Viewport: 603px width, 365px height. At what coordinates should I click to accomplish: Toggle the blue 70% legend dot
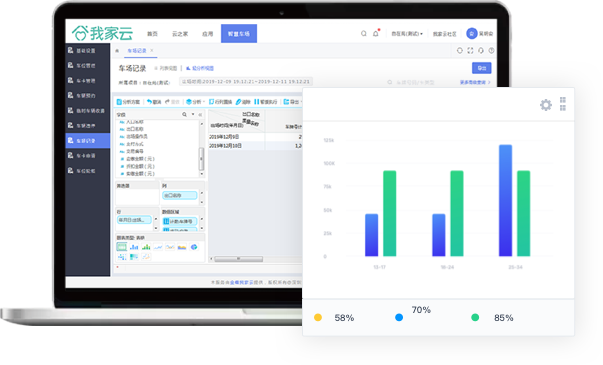tap(399, 317)
